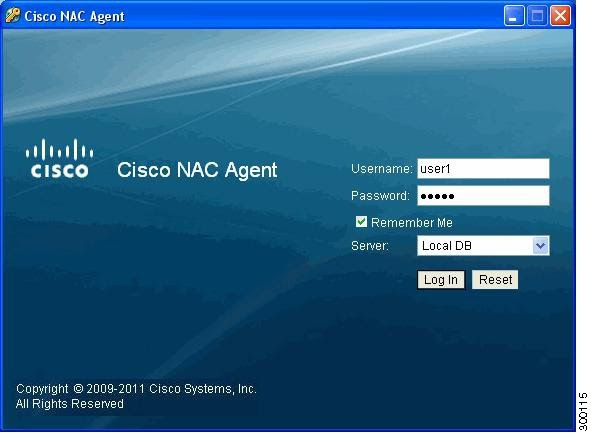Click the Password input field

coord(483,196)
